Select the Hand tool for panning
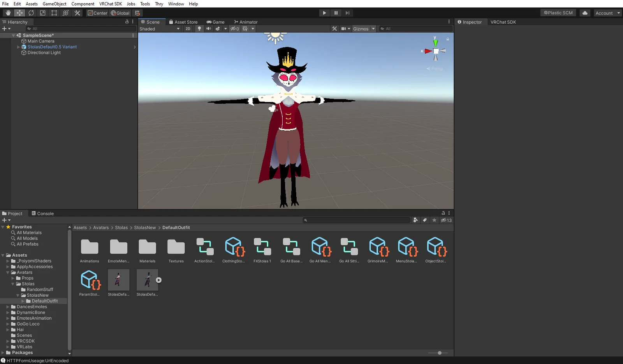This screenshot has width=623, height=364. coord(8,13)
